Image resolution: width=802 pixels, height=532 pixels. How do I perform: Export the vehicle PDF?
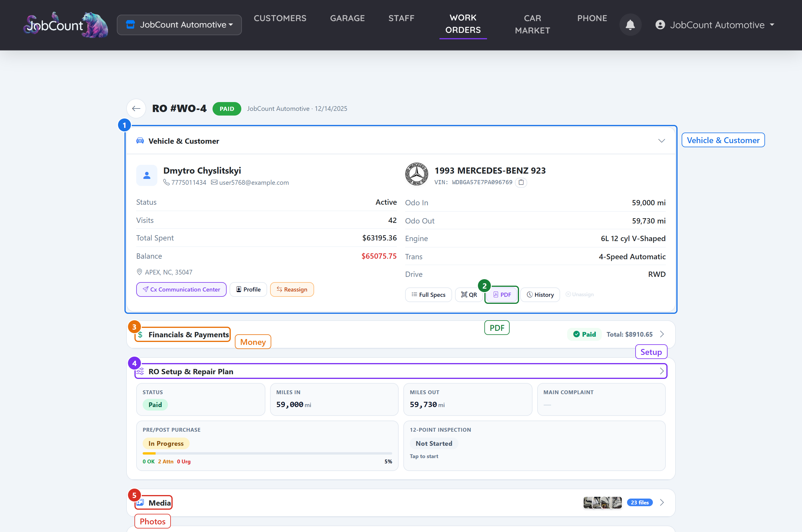point(502,294)
